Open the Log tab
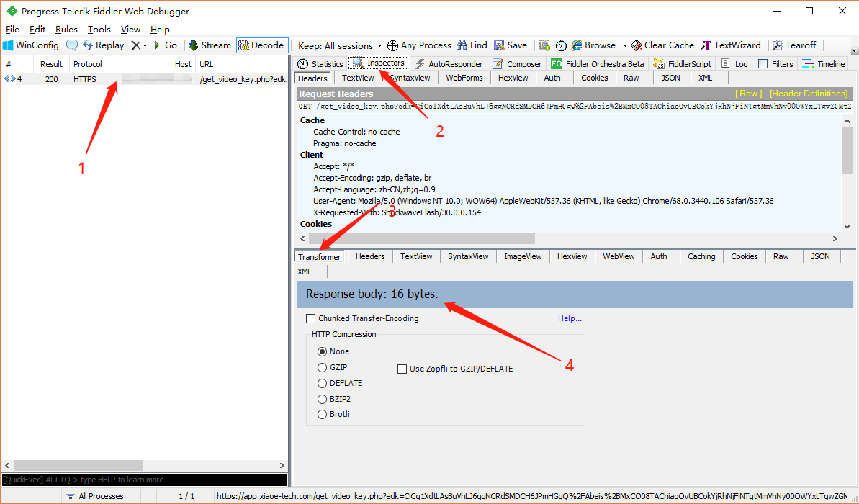This screenshot has width=859, height=504. [734, 64]
